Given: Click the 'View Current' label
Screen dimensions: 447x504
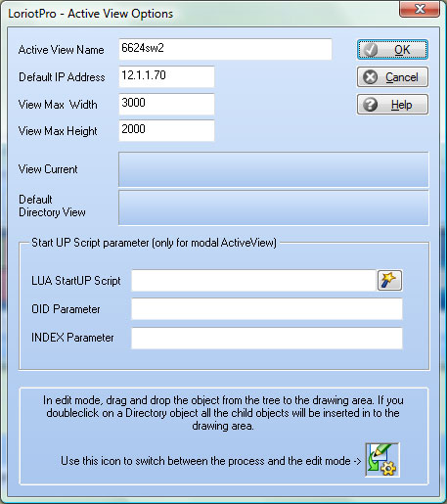Looking at the screenshot, I should [x=48, y=169].
